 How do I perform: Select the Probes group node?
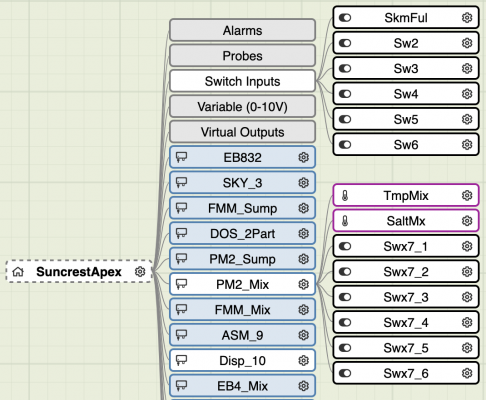click(x=242, y=56)
